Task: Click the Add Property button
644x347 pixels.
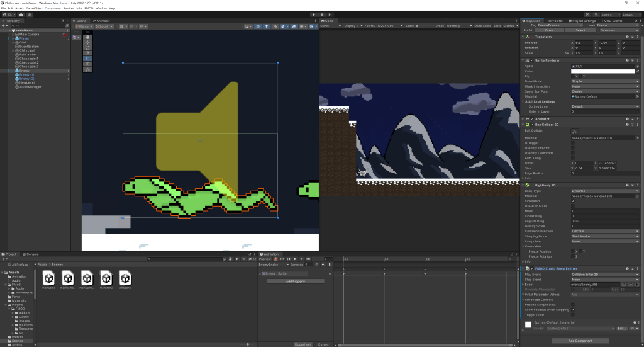Action: pos(296,281)
